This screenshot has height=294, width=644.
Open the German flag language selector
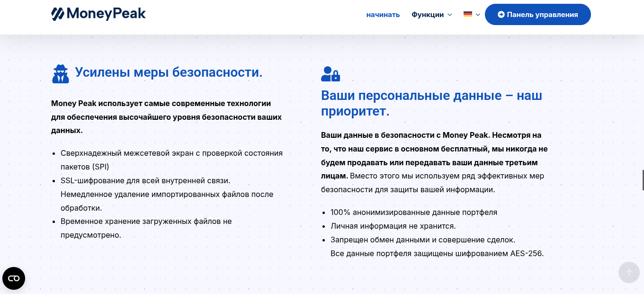coord(472,15)
